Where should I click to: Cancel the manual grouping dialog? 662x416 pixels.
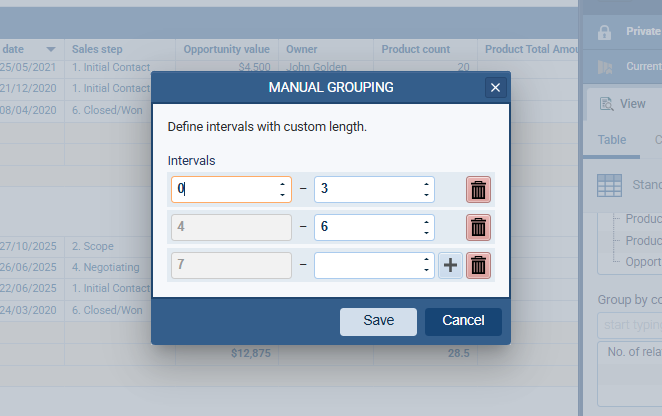[x=463, y=321]
